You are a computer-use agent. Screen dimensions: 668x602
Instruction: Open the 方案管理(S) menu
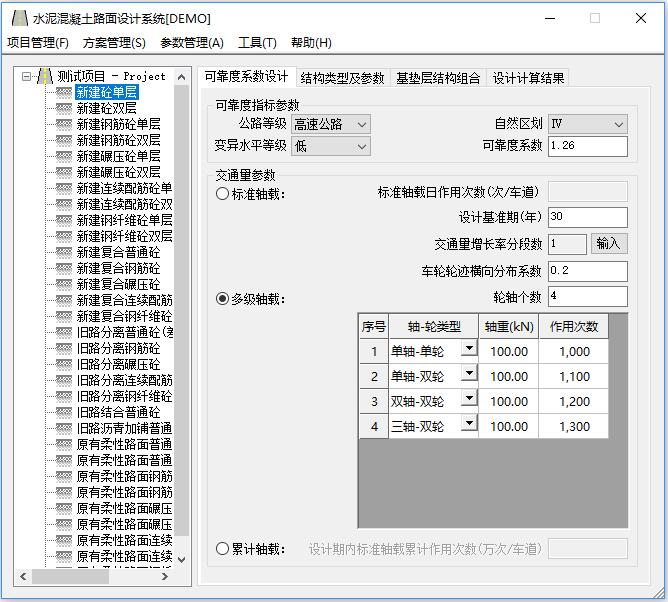pos(114,43)
